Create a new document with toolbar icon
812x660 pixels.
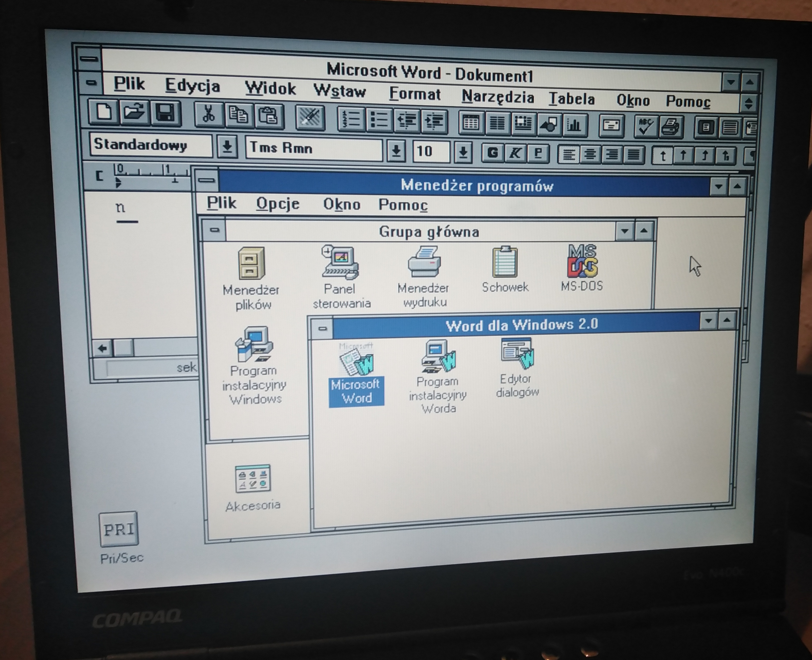point(103,112)
